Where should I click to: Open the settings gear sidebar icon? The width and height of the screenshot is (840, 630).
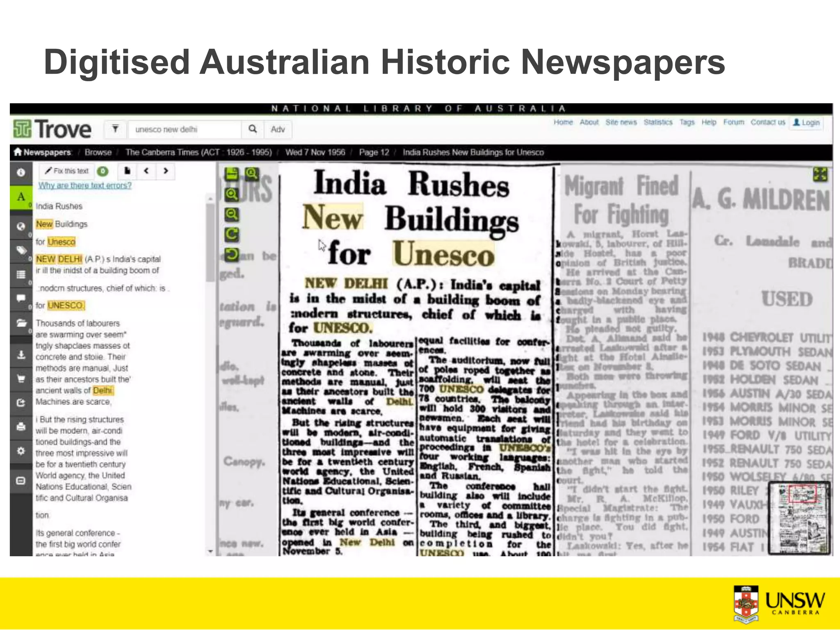point(21,451)
